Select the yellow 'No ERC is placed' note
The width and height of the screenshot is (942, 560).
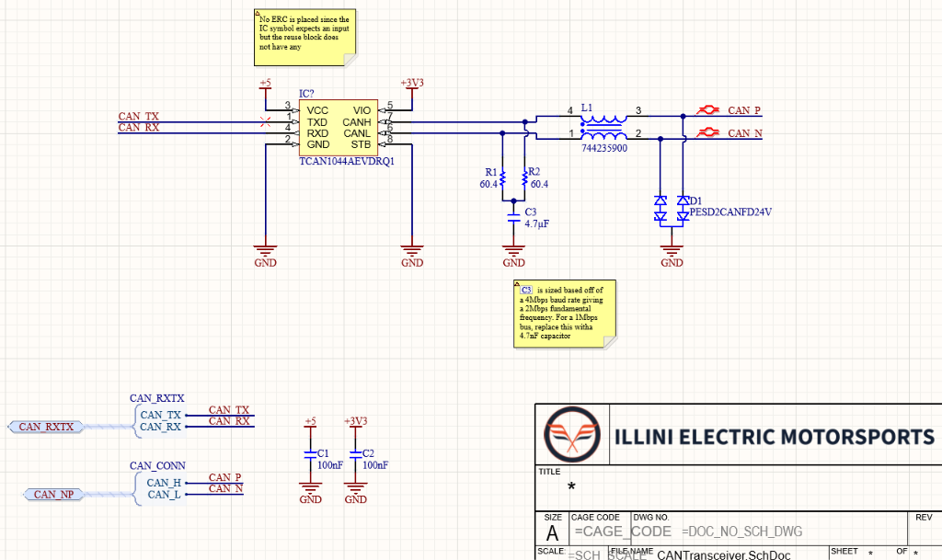point(305,37)
